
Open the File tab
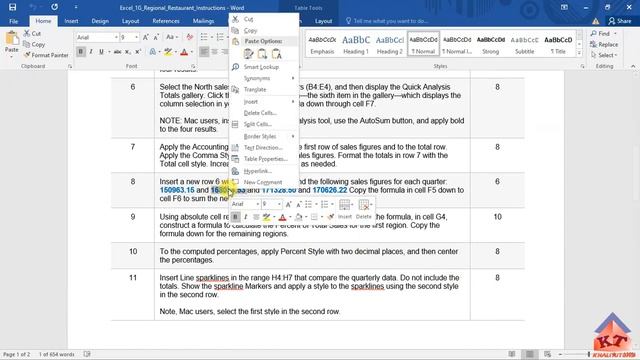13,21
